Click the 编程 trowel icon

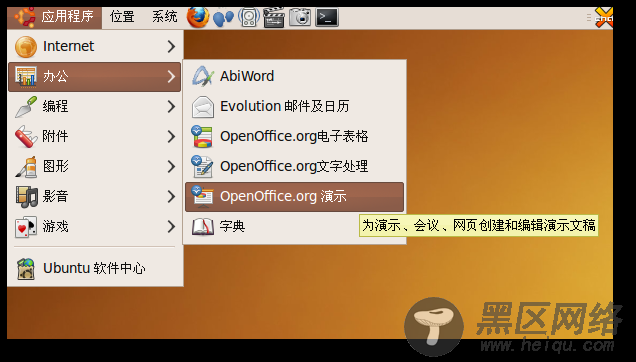click(x=26, y=107)
